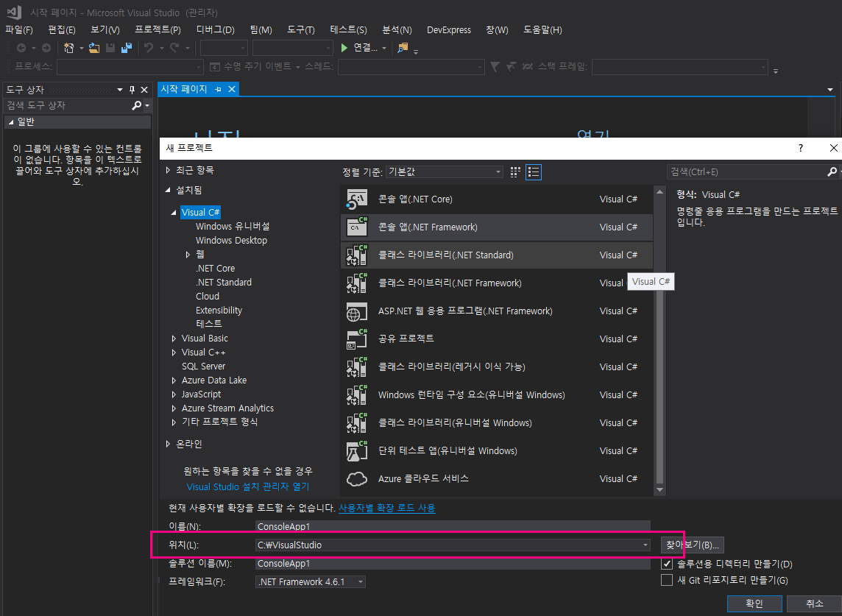The height and width of the screenshot is (616, 842).
Task: Click the 이름 ConsoleApp1 input field
Action: pos(453,526)
